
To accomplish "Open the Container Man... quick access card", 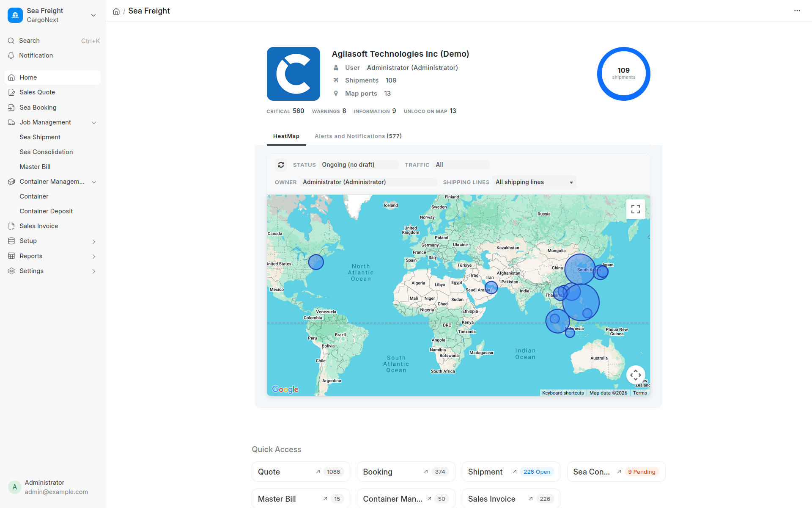I will point(406,499).
